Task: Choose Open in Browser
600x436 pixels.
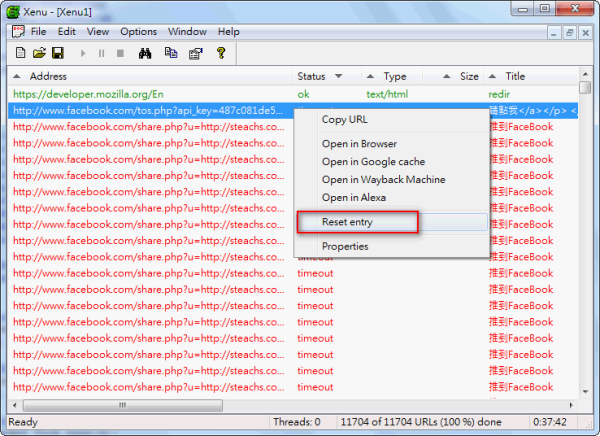Action: click(x=391, y=144)
